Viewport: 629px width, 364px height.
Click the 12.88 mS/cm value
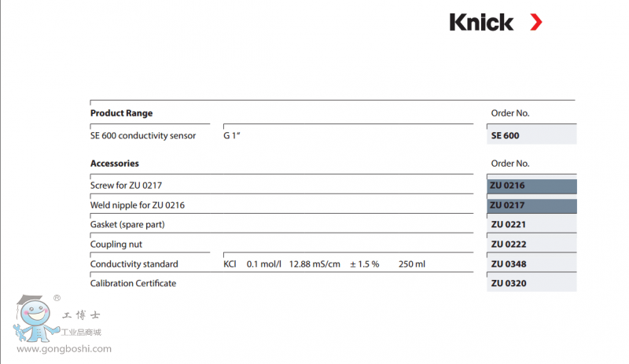click(314, 264)
